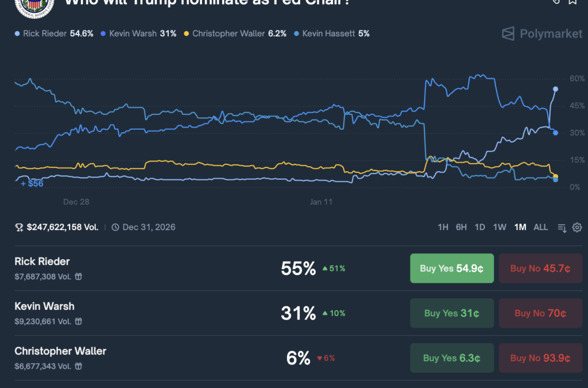Click the gift icon under Rick Rieder
This screenshot has height=388, width=588.
pos(79,276)
